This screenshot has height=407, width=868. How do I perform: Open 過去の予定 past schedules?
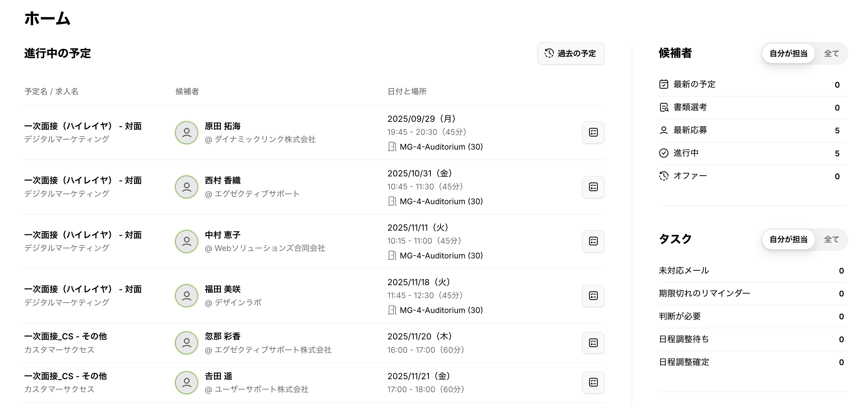pos(571,54)
